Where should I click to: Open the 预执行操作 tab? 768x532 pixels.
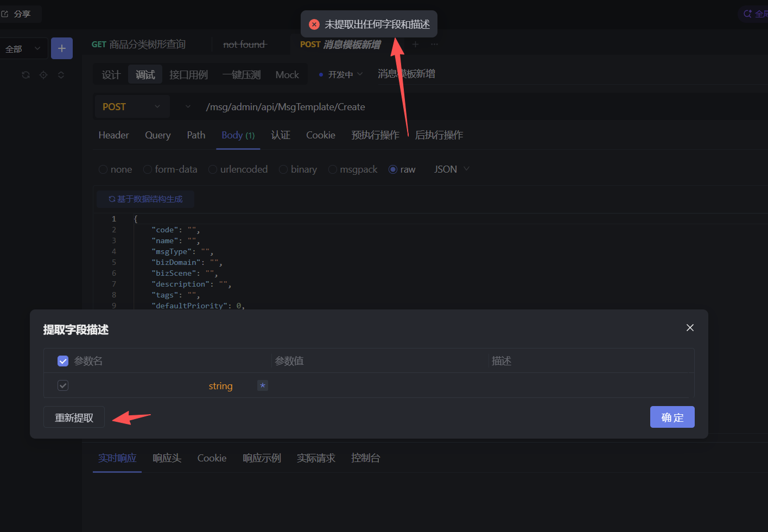click(375, 135)
